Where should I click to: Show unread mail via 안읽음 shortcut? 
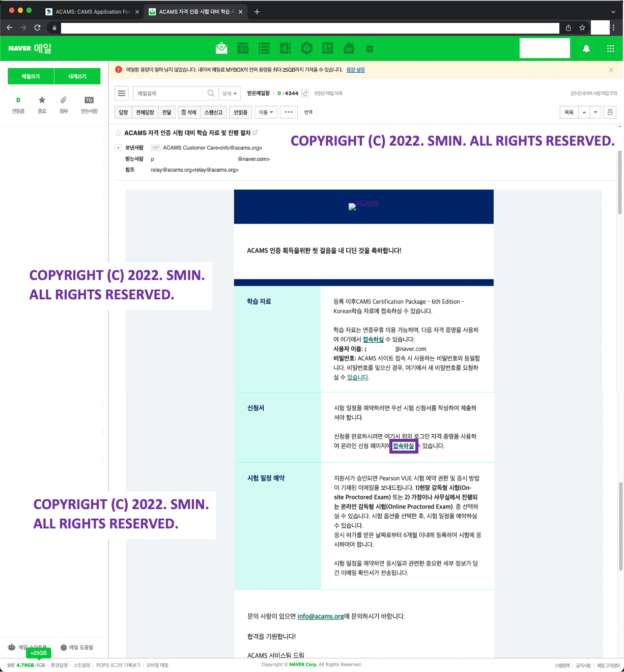click(18, 105)
